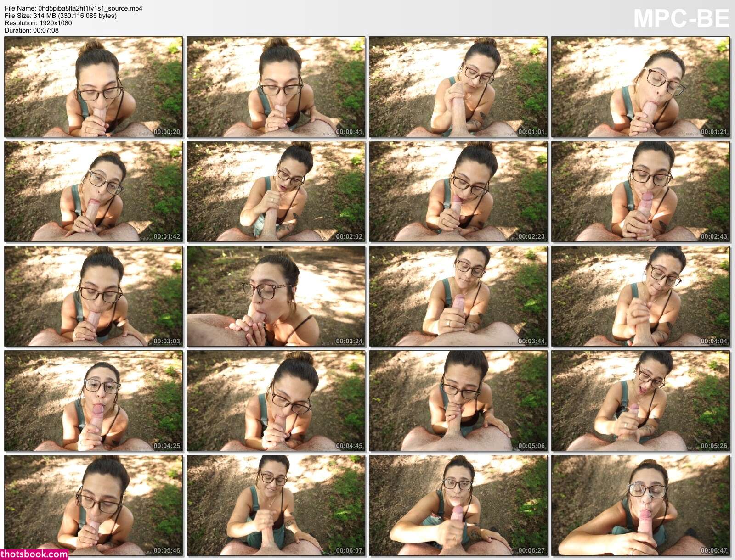Screen dimensions: 735x560
Task: Click the MPC-BE logo in the header
Action: click(681, 19)
